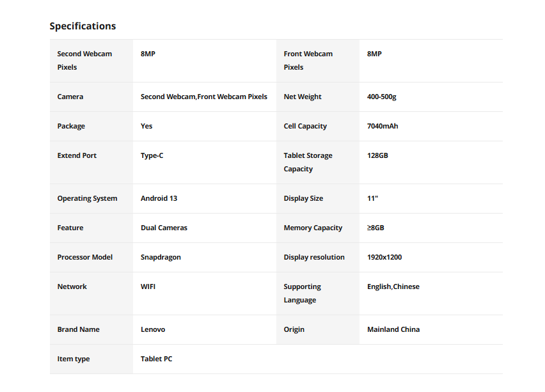Image resolution: width=545 pixels, height=392 pixels.
Task: Select the 'Second Webcam Pixels' label
Action: [84, 61]
